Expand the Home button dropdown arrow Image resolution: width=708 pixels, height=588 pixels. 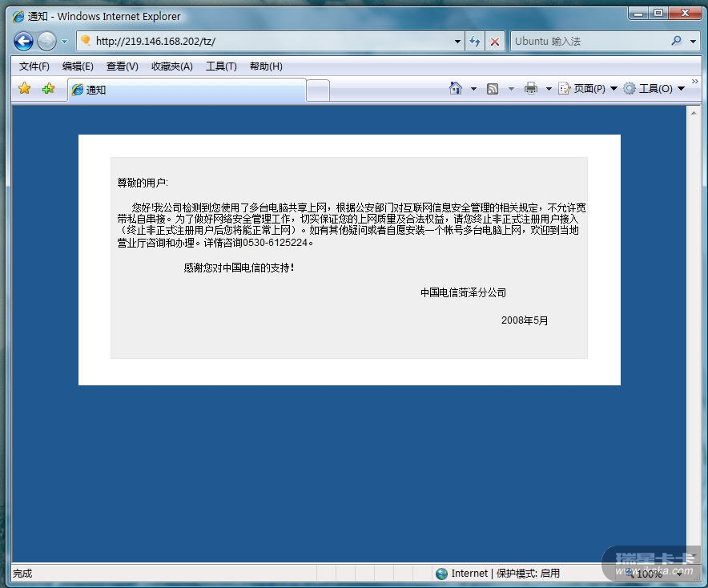(473, 89)
